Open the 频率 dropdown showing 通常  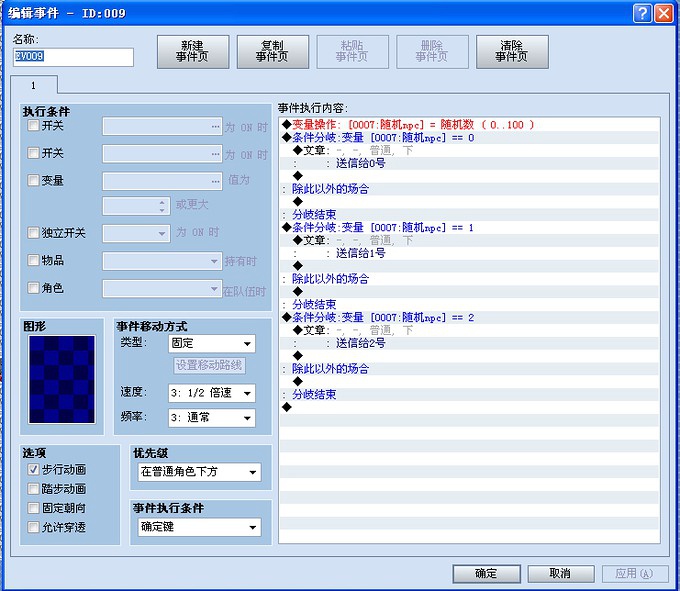click(x=212, y=418)
